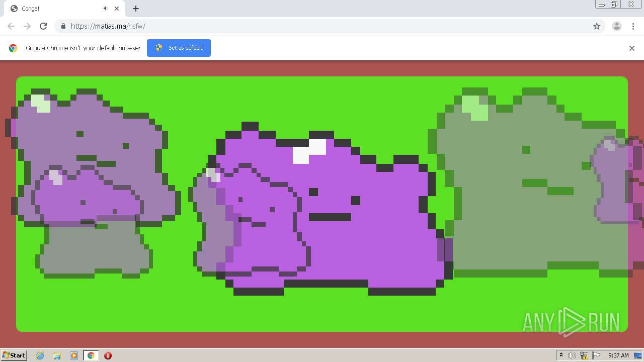Dismiss the default browser infobar
This screenshot has width=644, height=362.
click(632, 48)
